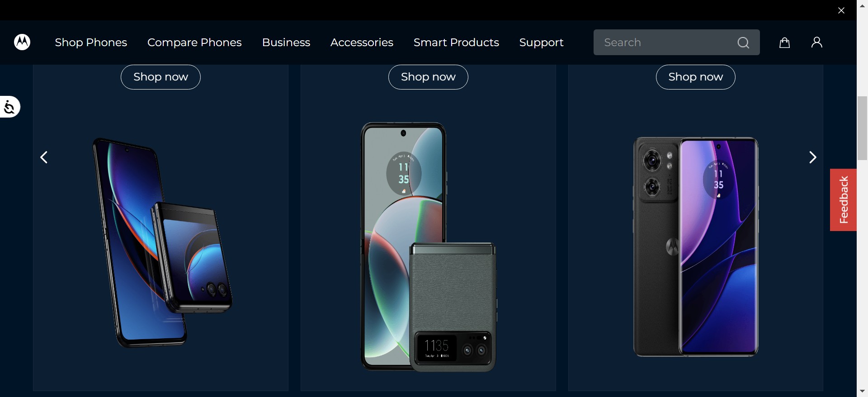The height and width of the screenshot is (397, 868).
Task: Expand the Business menu
Action: pyautogui.click(x=286, y=43)
